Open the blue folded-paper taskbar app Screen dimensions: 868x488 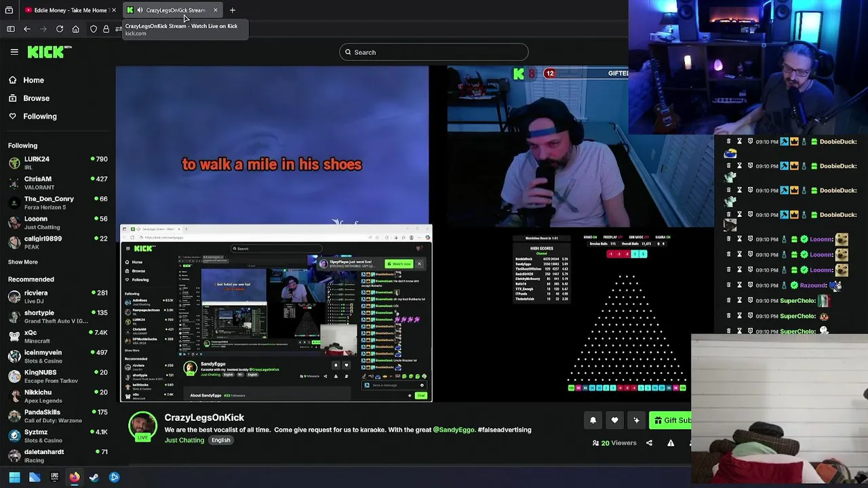(x=35, y=477)
